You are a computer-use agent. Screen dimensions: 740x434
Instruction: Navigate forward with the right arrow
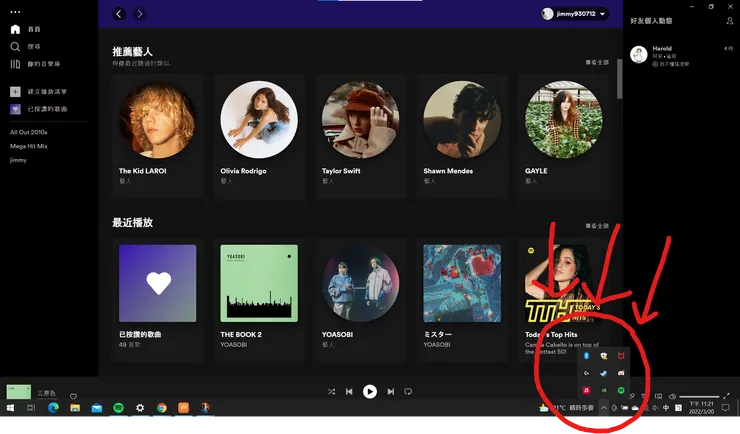140,14
